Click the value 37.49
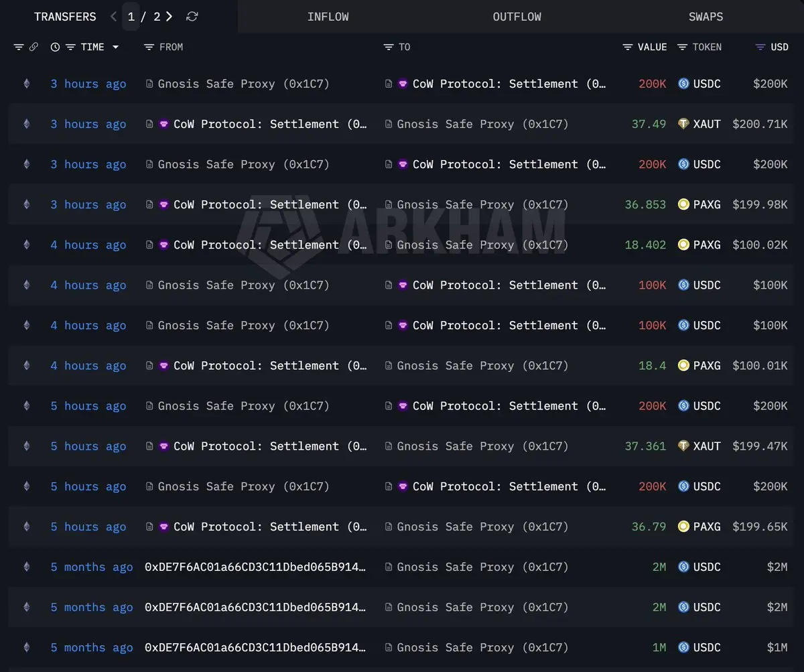The width and height of the screenshot is (804, 672). pos(649,124)
